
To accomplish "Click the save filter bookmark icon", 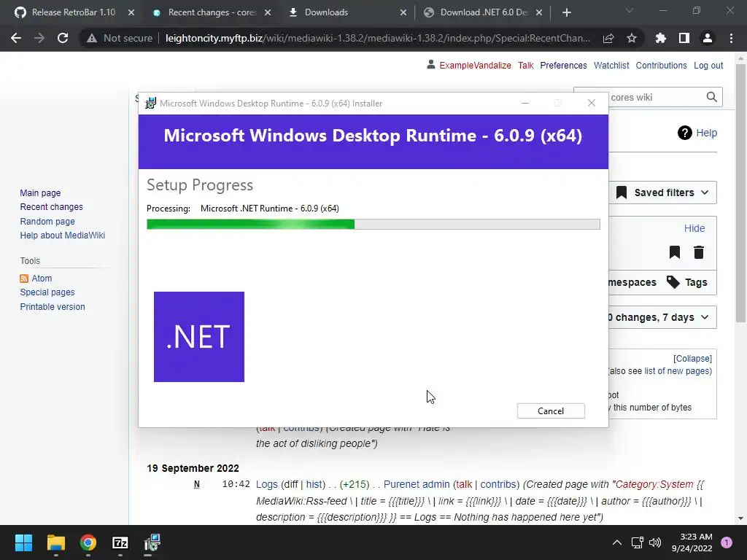I will coord(675,252).
